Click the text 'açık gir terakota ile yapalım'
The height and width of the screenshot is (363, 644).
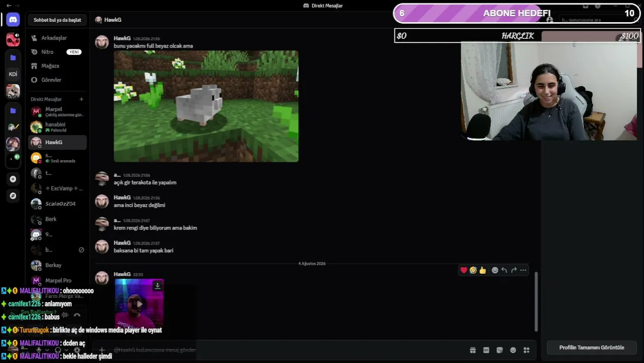[x=145, y=183]
